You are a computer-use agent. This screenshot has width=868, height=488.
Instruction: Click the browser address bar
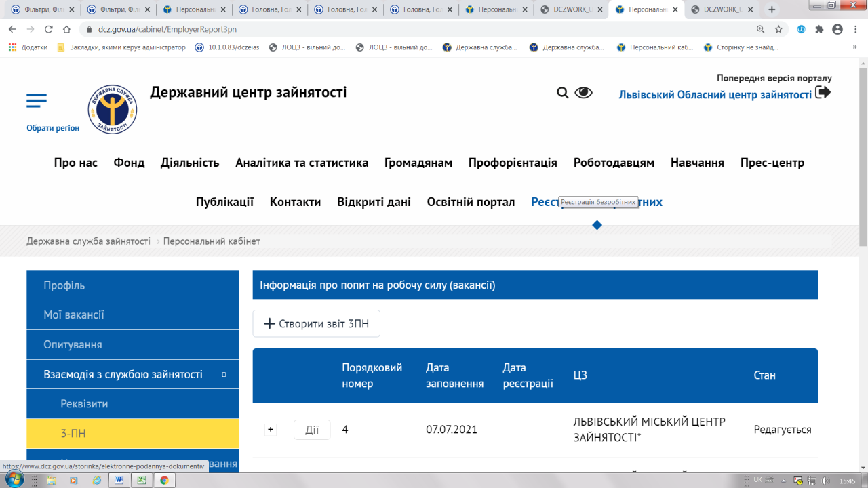pyautogui.click(x=407, y=30)
